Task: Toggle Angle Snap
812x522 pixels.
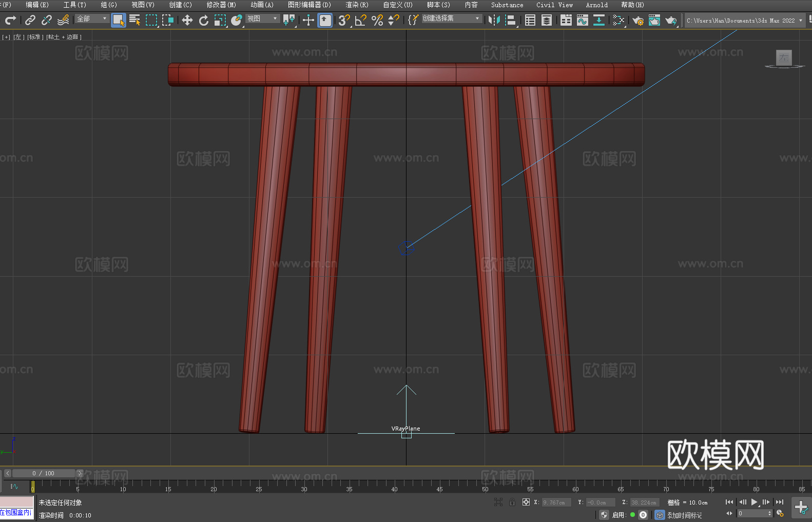Action: pos(361,20)
